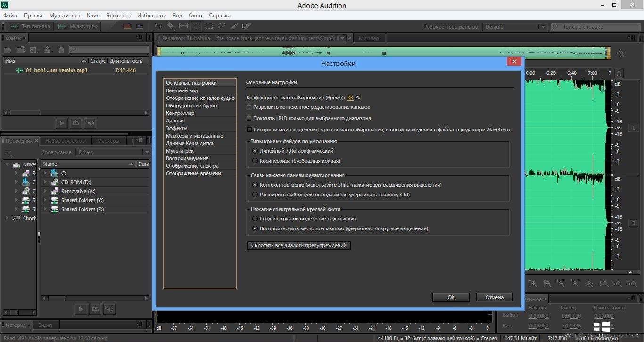The height and width of the screenshot is (342, 644).
Task: Open editor file tab dropdown arrow
Action: 342,38
